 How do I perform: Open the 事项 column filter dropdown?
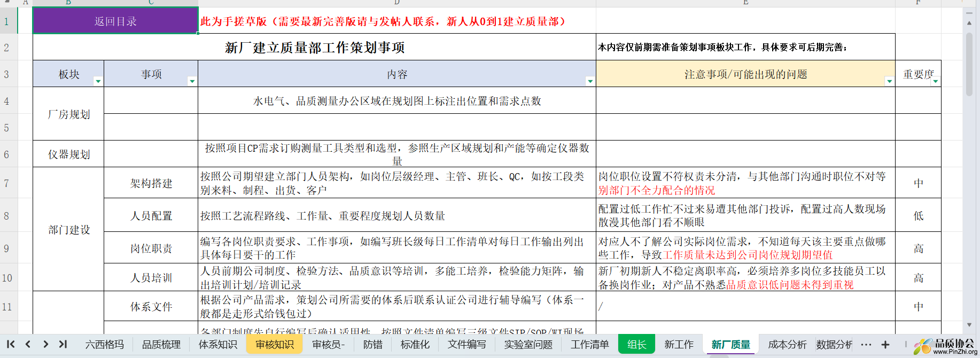point(192,81)
